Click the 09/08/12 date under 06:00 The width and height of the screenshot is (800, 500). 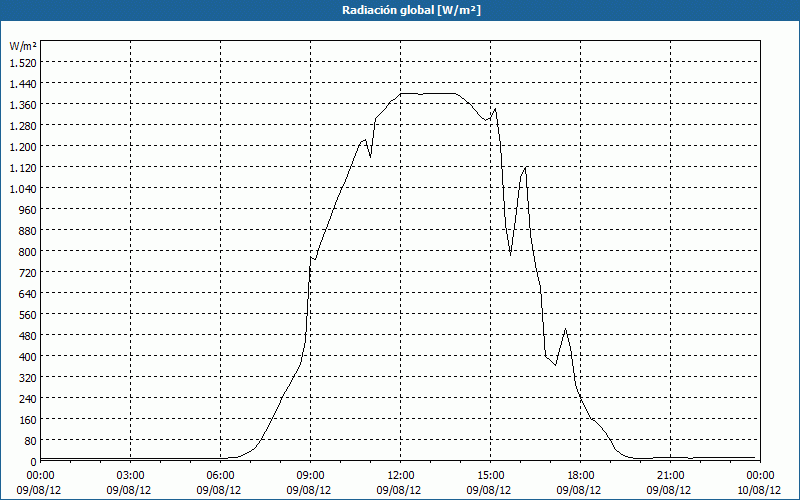[219, 490]
